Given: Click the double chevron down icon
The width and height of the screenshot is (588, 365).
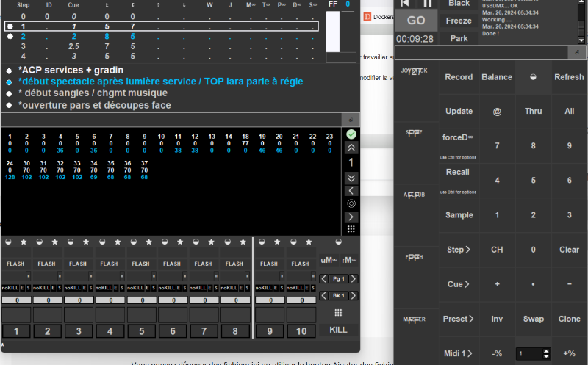Looking at the screenshot, I should point(351,178).
